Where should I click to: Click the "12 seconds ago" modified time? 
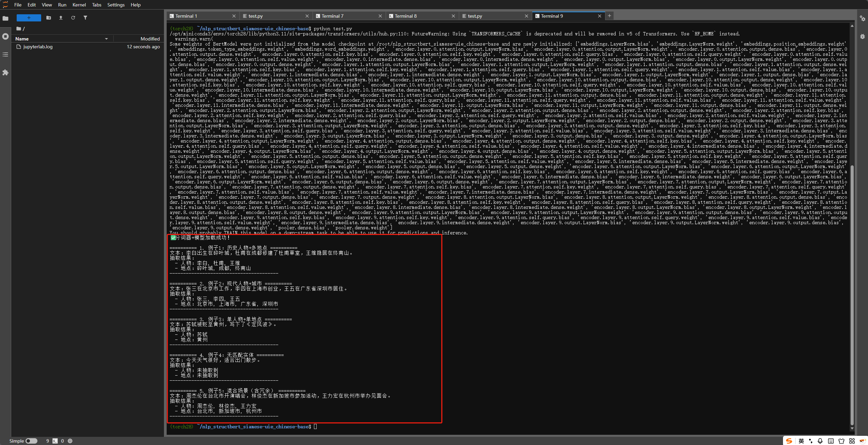[143, 47]
